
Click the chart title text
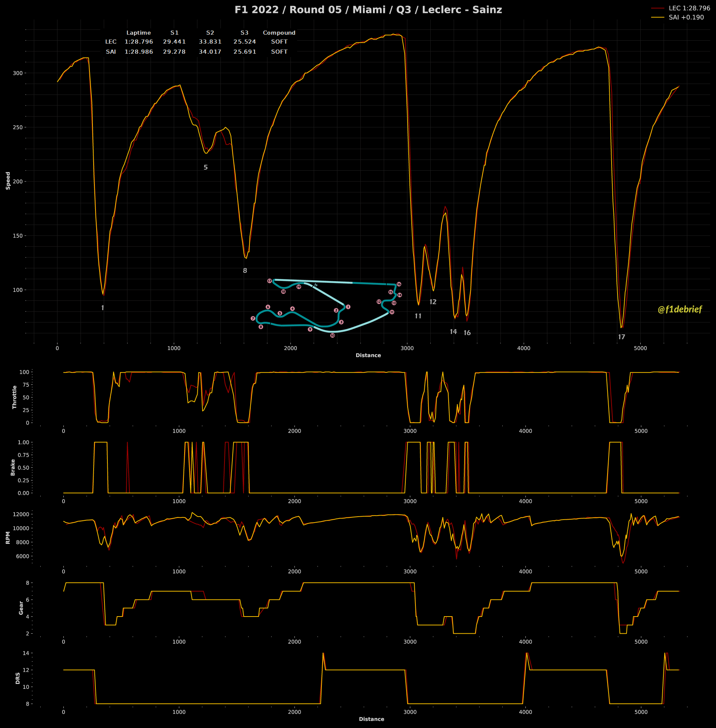pyautogui.click(x=368, y=10)
